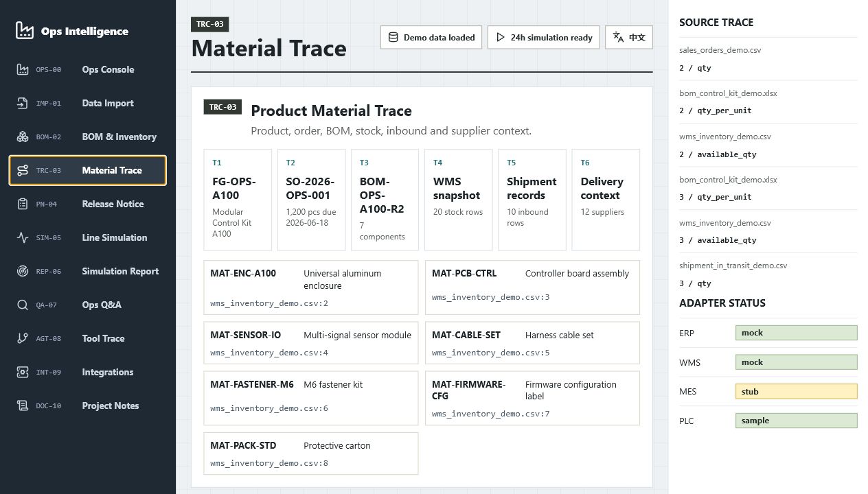Select T1 FG-OPS-A100 card

pyautogui.click(x=238, y=200)
